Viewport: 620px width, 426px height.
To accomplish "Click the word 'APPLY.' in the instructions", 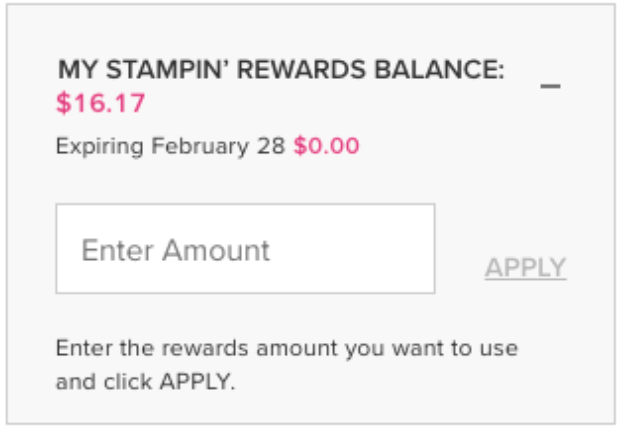I will coord(200,381).
